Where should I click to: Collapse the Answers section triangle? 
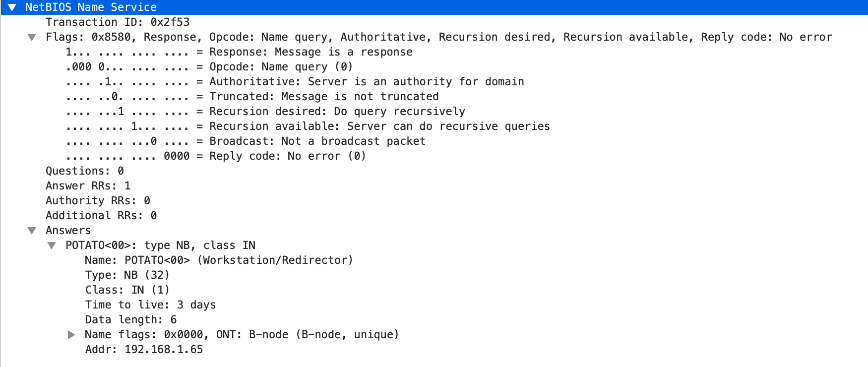(x=32, y=231)
